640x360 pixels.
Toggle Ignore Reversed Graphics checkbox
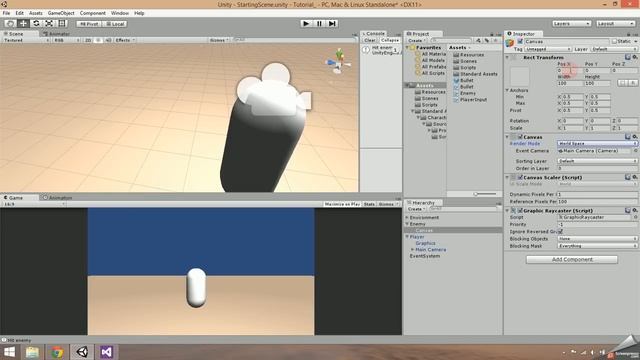tap(560, 231)
